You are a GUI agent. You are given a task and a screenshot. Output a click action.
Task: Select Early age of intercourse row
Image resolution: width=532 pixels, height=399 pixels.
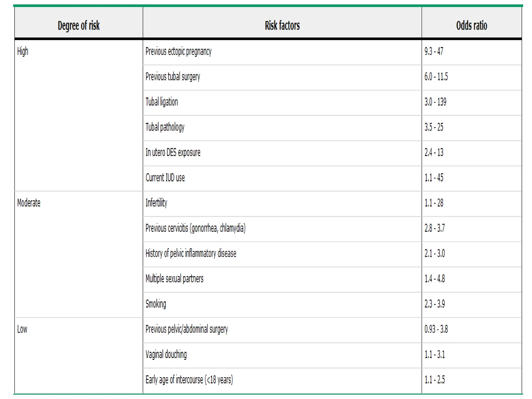click(189, 380)
